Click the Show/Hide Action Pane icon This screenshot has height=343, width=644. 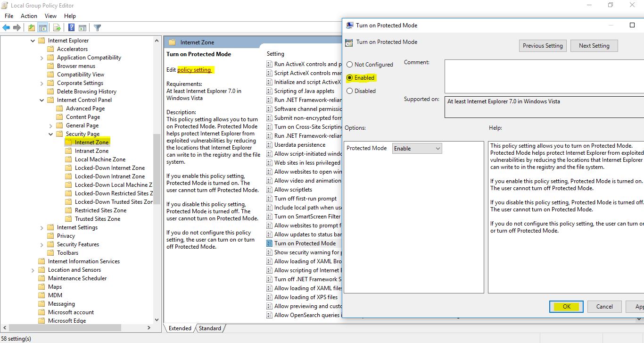click(x=83, y=27)
